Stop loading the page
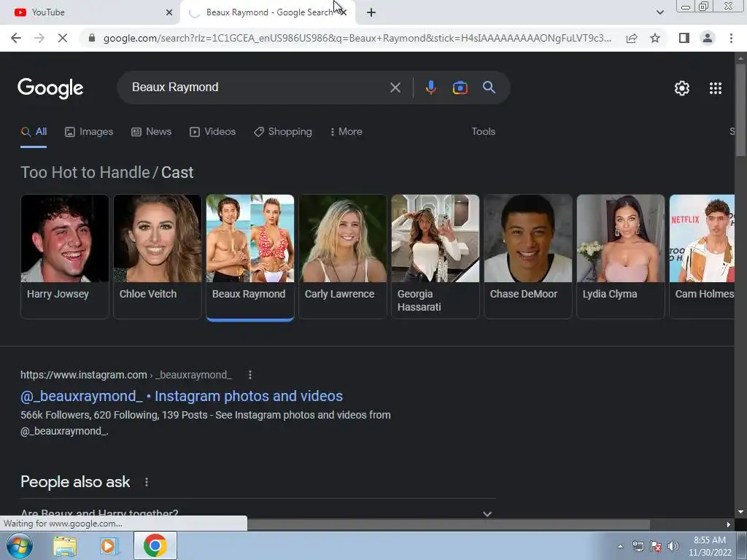Screen dimensions: 747x560 pos(63,38)
